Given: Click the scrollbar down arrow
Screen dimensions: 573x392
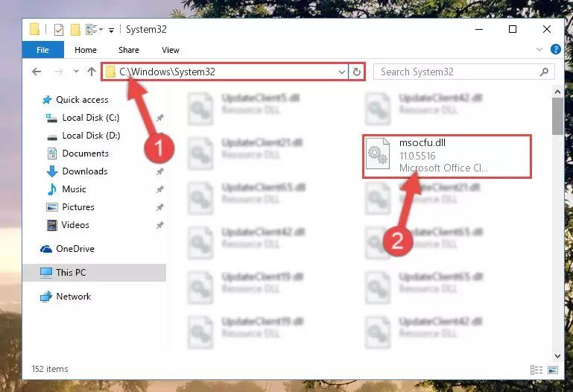Looking at the screenshot, I should [557, 355].
